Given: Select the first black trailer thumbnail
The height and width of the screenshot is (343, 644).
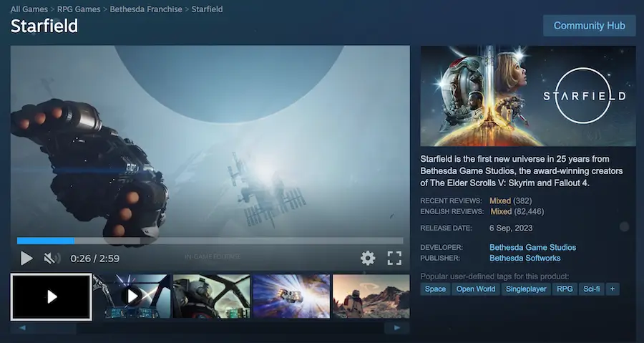Looking at the screenshot, I should click(51, 296).
